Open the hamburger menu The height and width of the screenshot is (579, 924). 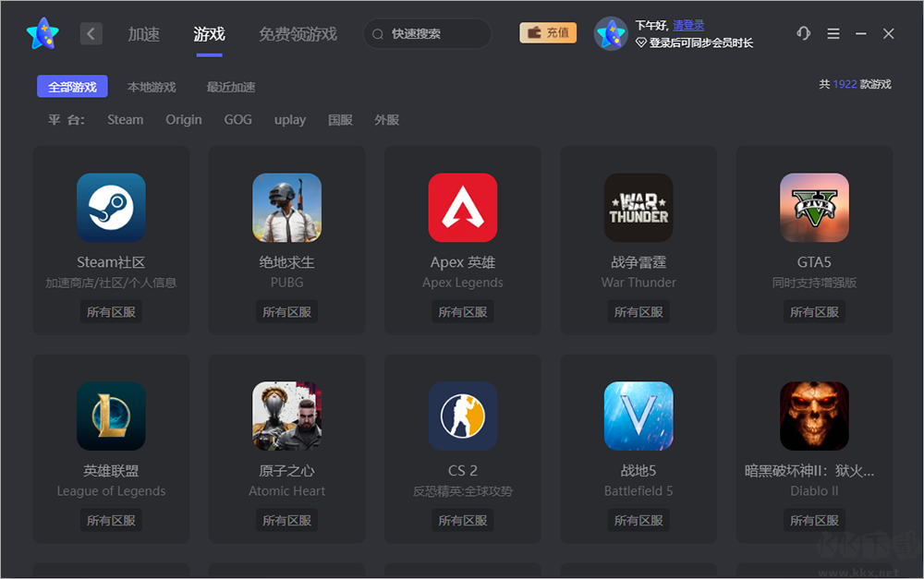(833, 33)
